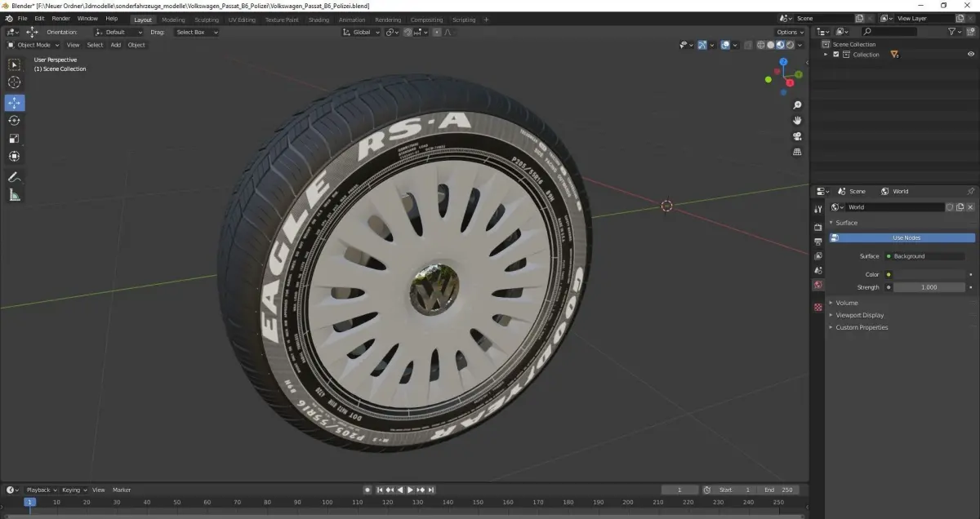
Task: Collapse the Surface panel
Action: pyautogui.click(x=846, y=223)
